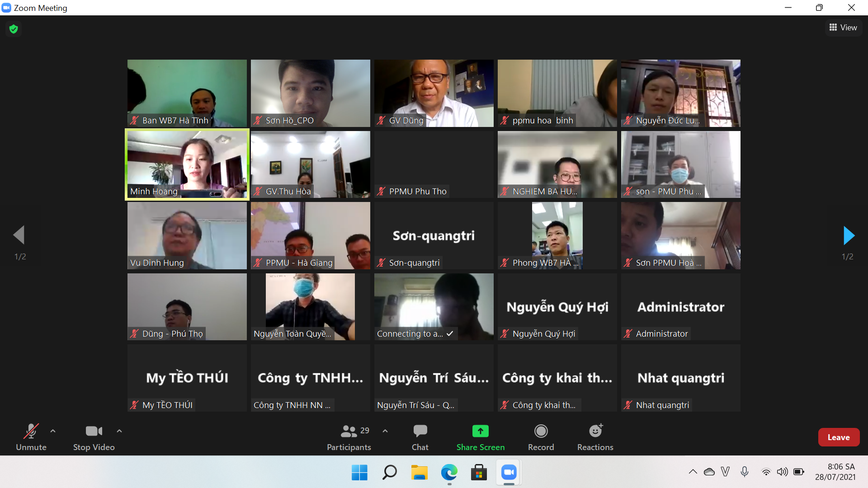The image size is (868, 488).
Task: Open Windows taskbar search
Action: [x=389, y=473]
